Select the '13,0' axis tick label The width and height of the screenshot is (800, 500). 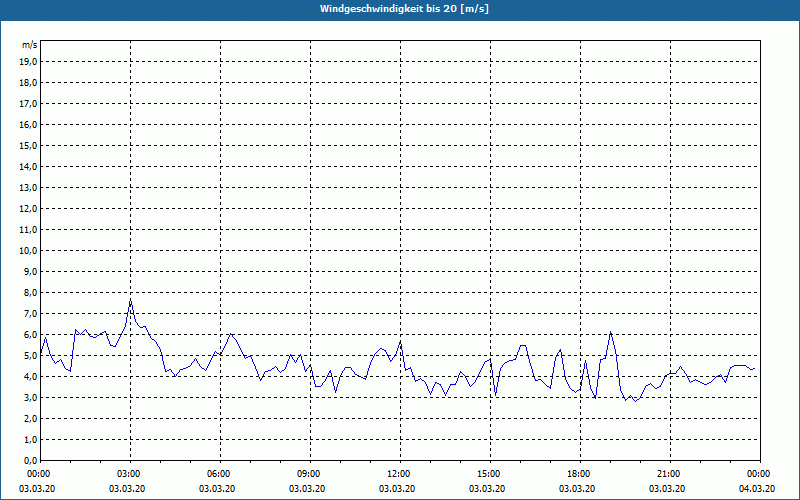(x=28, y=188)
